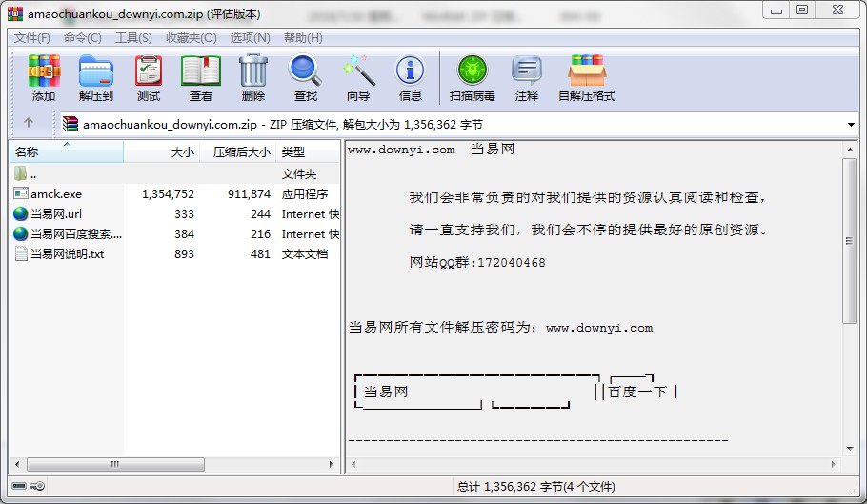
Task: Sort by the Size (大小) column header
Action: coord(161,151)
